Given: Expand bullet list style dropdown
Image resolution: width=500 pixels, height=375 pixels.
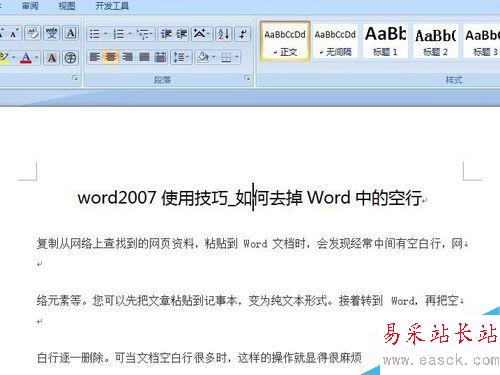Looking at the screenshot, I should 106,34.
